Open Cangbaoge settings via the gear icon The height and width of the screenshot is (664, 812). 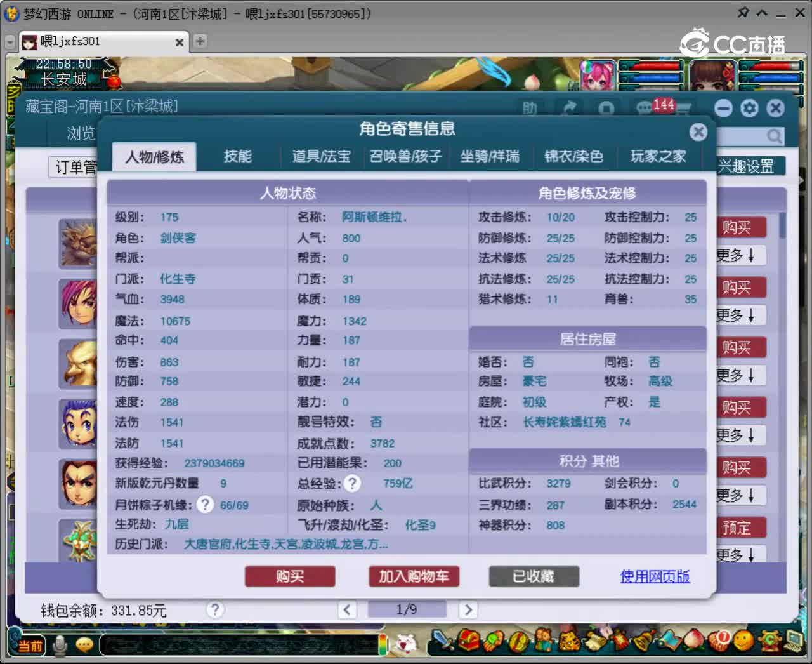pyautogui.click(x=749, y=108)
